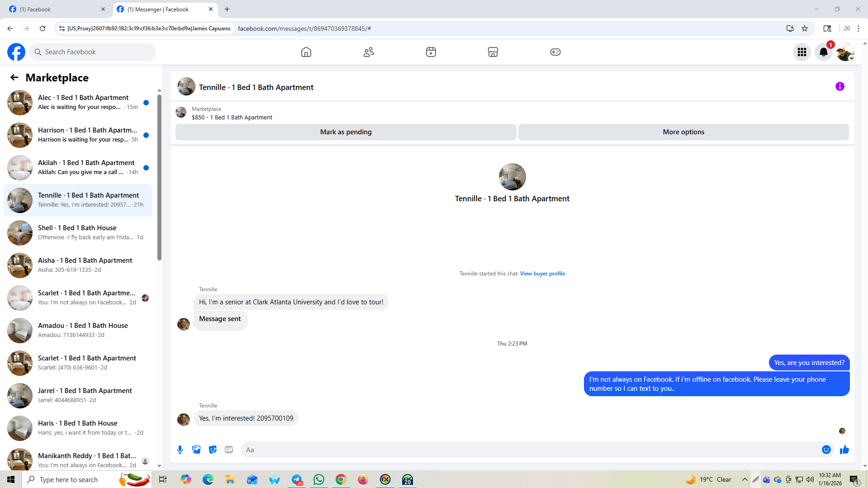Open Jarrel's conversation

(78, 396)
